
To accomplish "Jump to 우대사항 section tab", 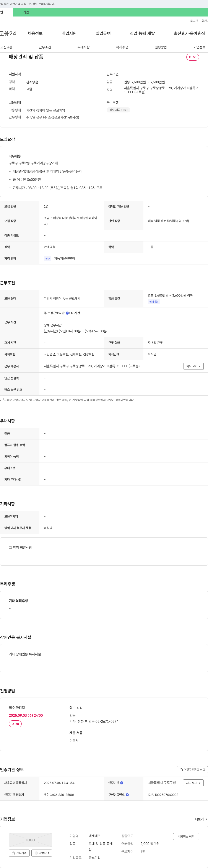I will [x=83, y=47].
